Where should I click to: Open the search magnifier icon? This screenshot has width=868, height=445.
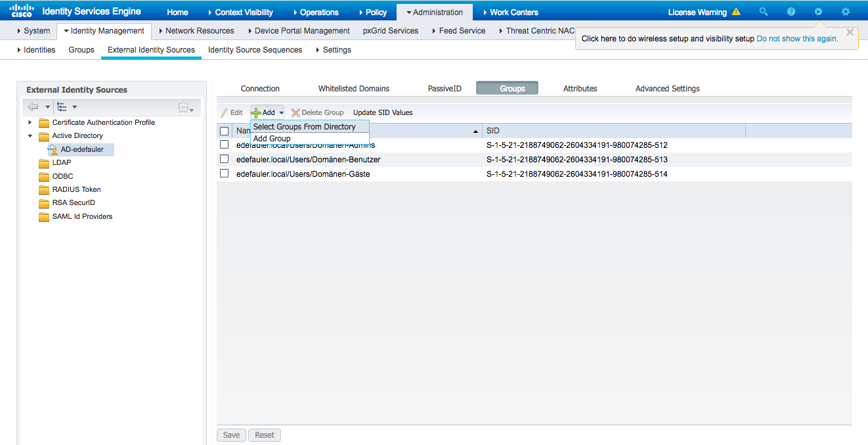pos(763,12)
